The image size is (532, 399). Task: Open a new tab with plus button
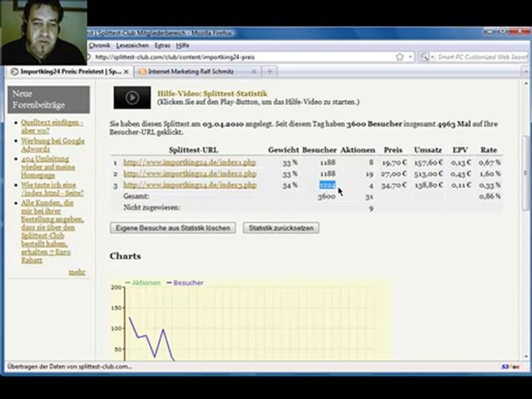click(270, 71)
